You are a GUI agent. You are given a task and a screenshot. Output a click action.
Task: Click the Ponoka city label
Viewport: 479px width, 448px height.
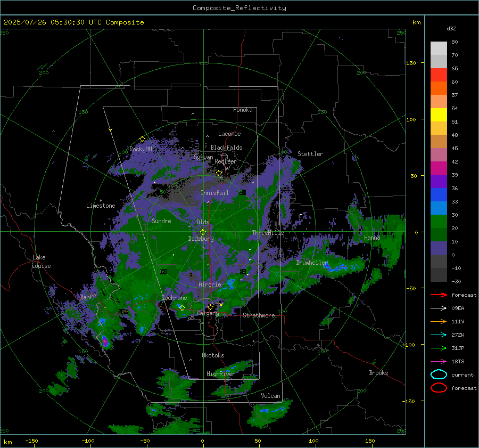tap(243, 110)
